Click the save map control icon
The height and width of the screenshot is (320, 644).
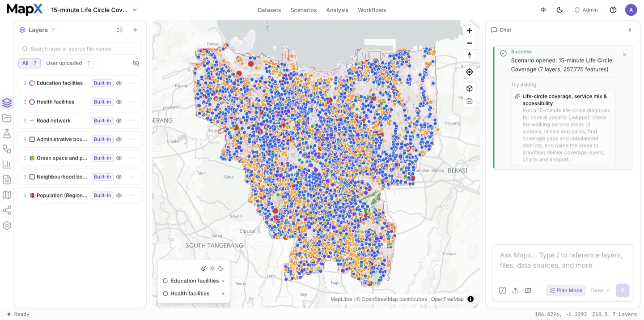(x=469, y=101)
